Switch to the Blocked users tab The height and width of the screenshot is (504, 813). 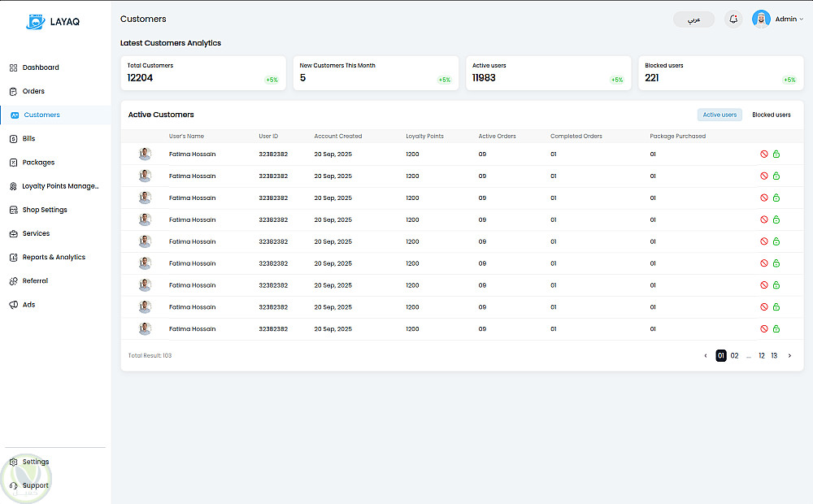[x=772, y=115]
